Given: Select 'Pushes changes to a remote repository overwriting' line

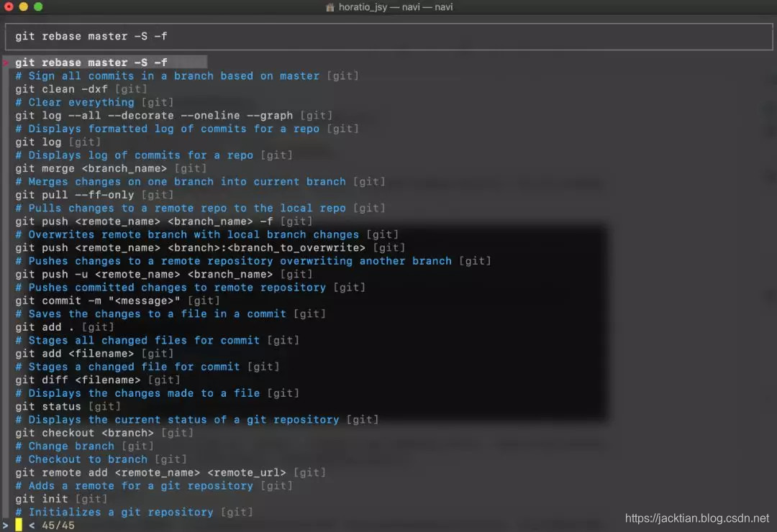Looking at the screenshot, I should coord(253,261).
